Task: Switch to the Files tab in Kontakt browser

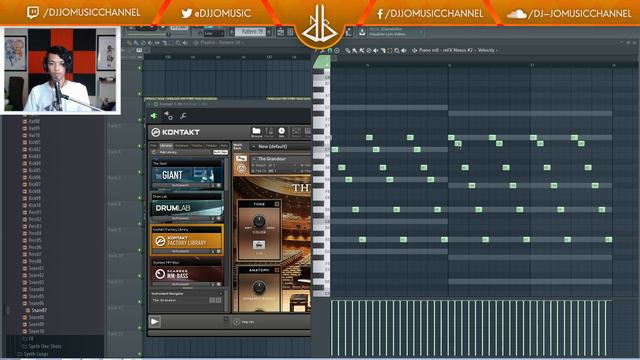Action: click(x=153, y=146)
